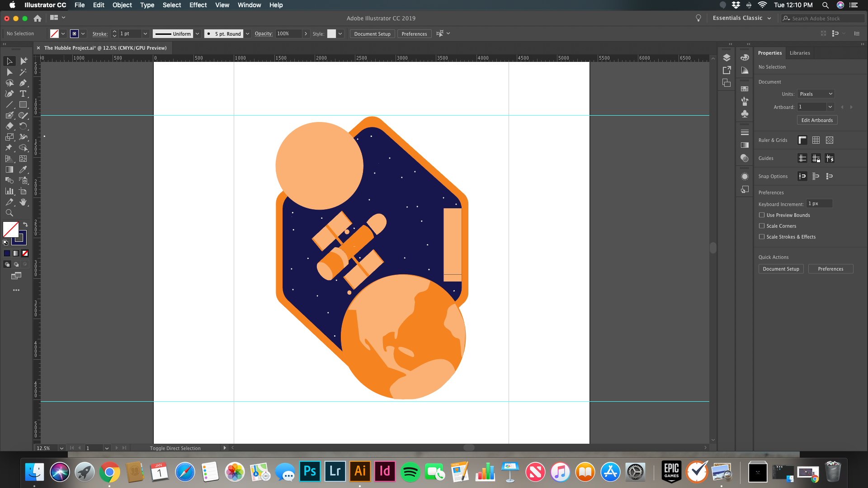The height and width of the screenshot is (488, 868).
Task: Open the Uniform width profile dropdown
Action: (197, 34)
